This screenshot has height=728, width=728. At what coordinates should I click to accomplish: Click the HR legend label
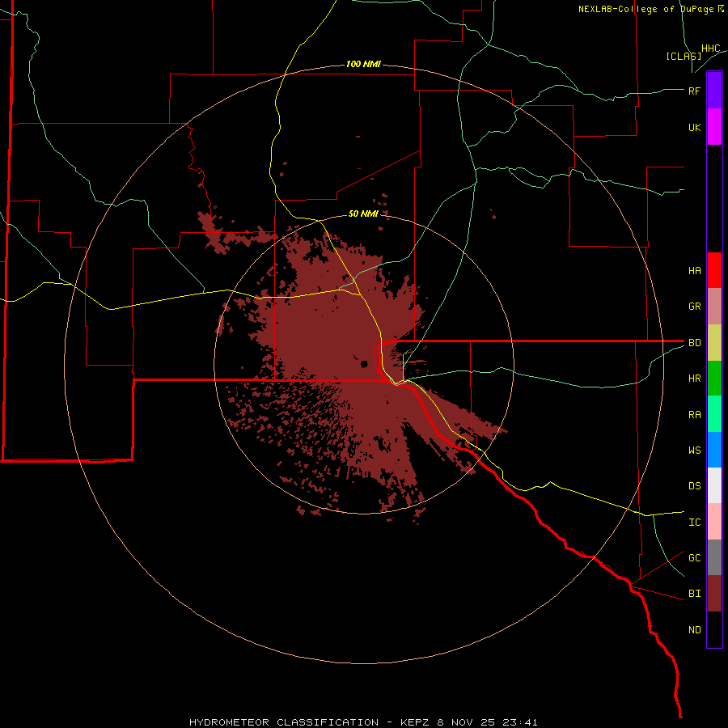[694, 379]
